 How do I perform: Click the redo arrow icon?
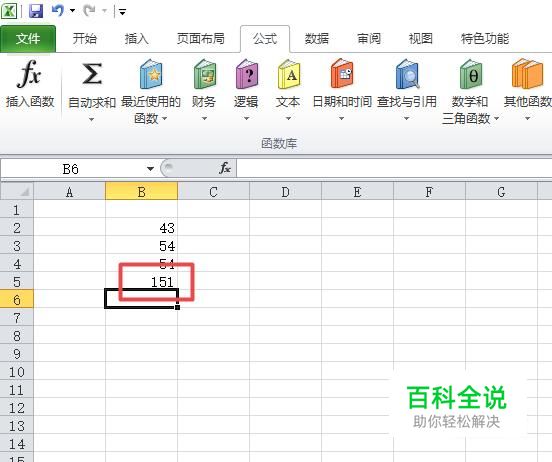click(x=89, y=11)
